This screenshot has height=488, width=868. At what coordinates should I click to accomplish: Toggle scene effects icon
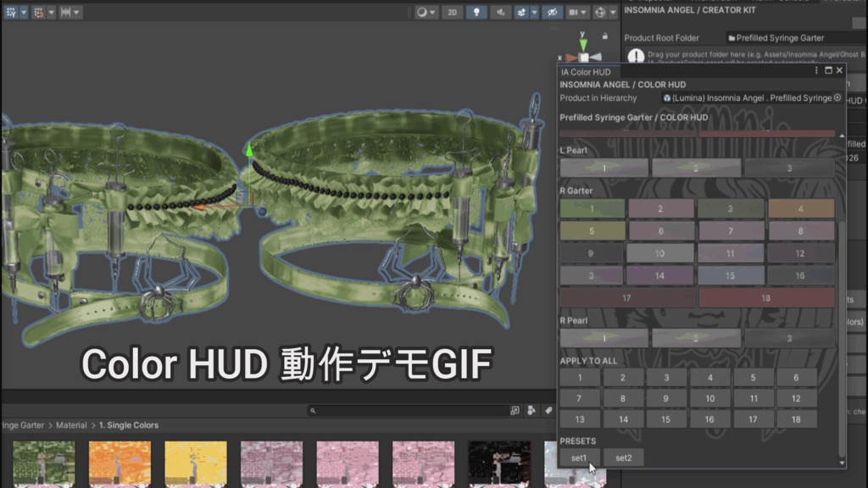pyautogui.click(x=521, y=12)
